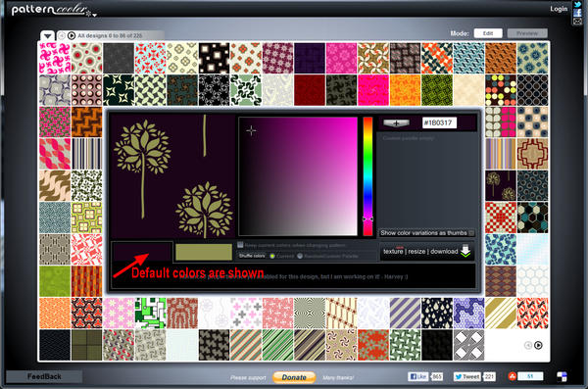Select the black hexagon teal pattern thumbnail
588x389 pixels.
[x=532, y=218]
